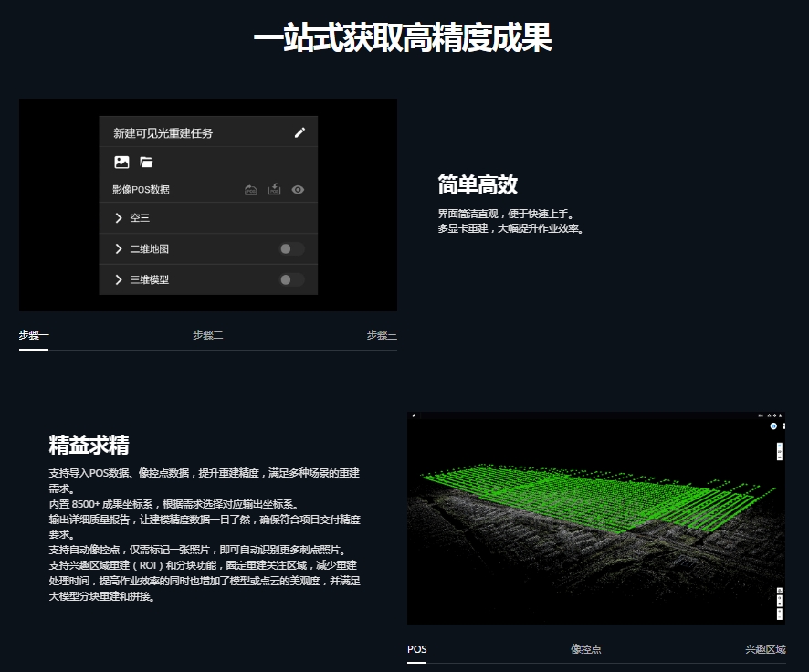Click the import POS data icon

coord(274,190)
